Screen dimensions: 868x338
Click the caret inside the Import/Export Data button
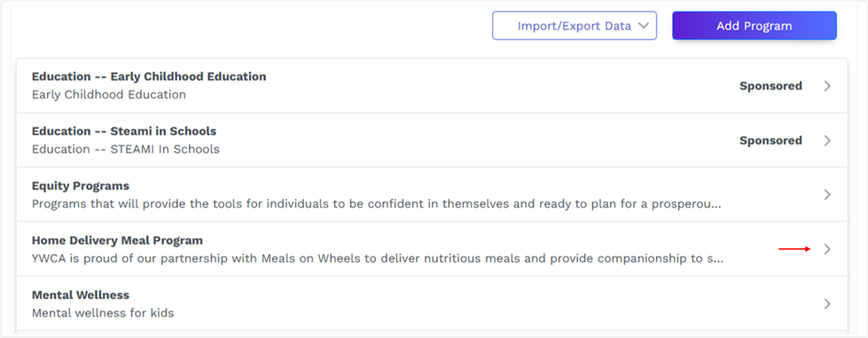click(x=644, y=26)
